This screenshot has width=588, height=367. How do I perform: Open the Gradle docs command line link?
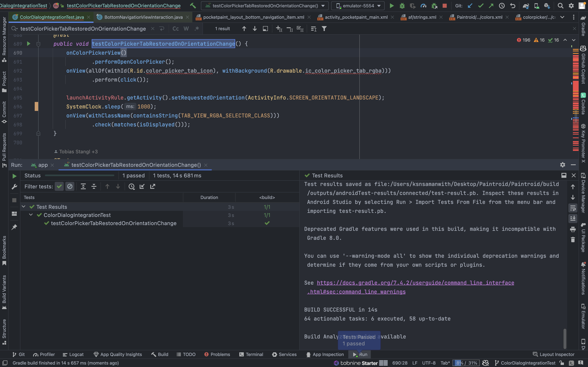415,283
